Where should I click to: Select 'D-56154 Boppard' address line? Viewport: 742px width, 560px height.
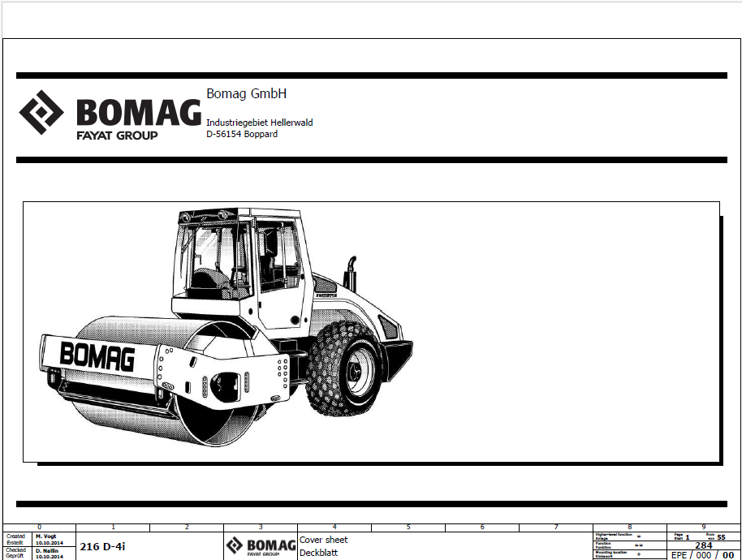coord(242,134)
